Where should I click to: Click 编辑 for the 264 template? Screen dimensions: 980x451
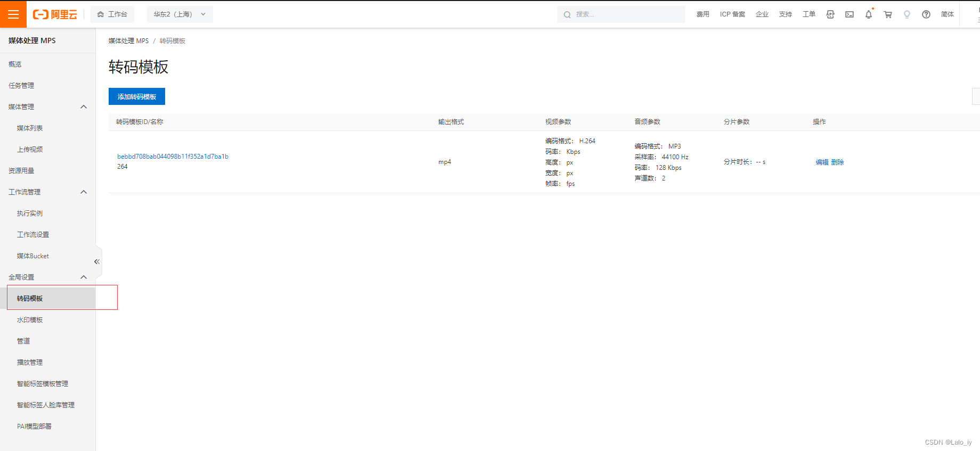coord(822,162)
